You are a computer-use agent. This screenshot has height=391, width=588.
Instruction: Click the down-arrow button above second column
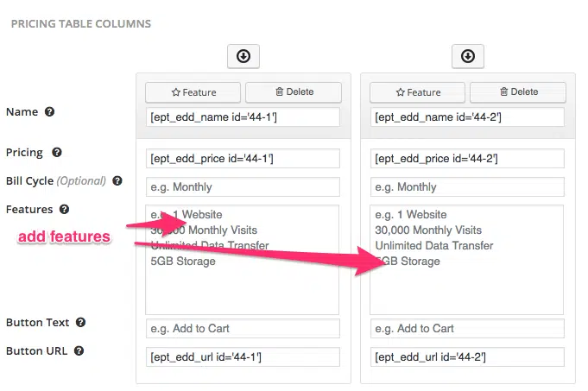pyautogui.click(x=468, y=56)
